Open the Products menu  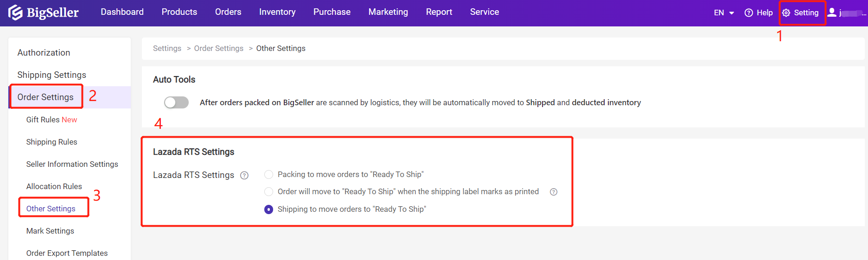(x=179, y=12)
